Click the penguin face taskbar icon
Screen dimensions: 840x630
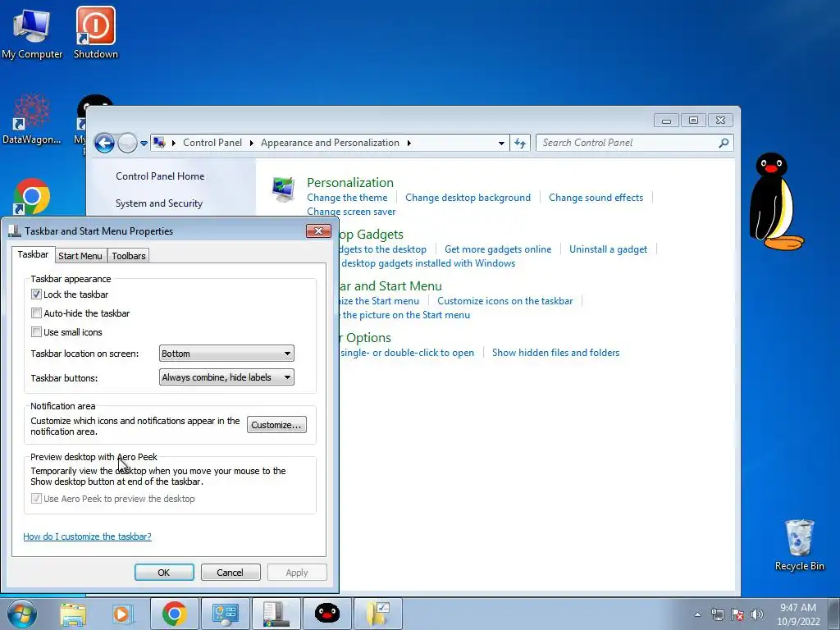326,614
